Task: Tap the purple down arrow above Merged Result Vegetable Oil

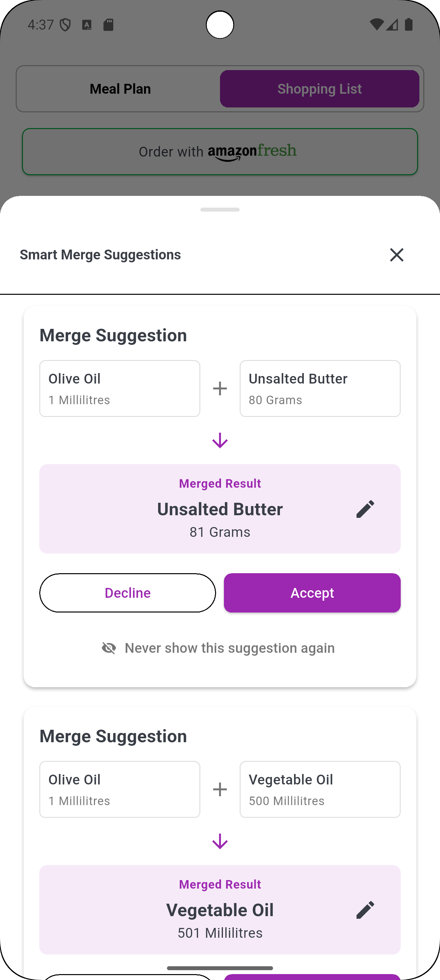Action: coord(220,841)
